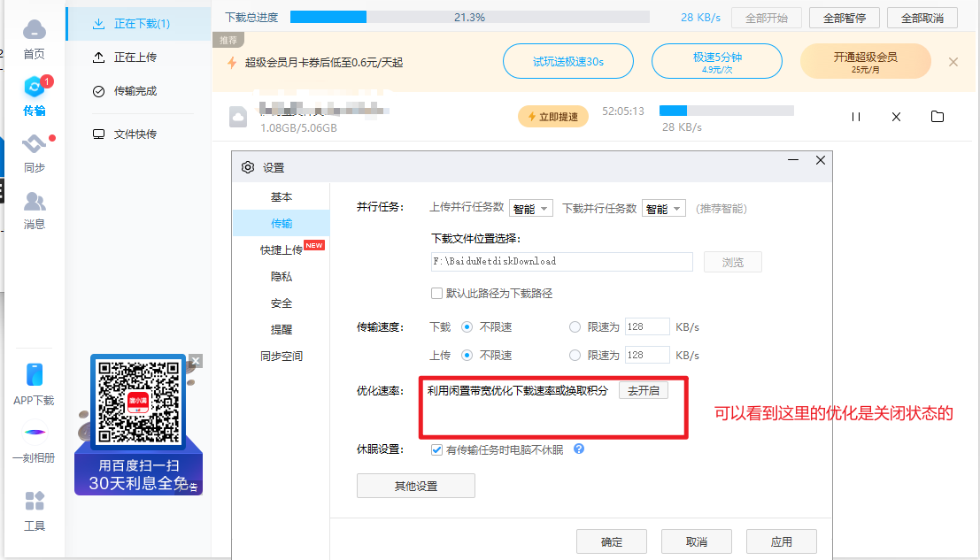Expand the 下载并行任务数 dropdown
The width and height of the screenshot is (980, 560).
pyautogui.click(x=664, y=209)
